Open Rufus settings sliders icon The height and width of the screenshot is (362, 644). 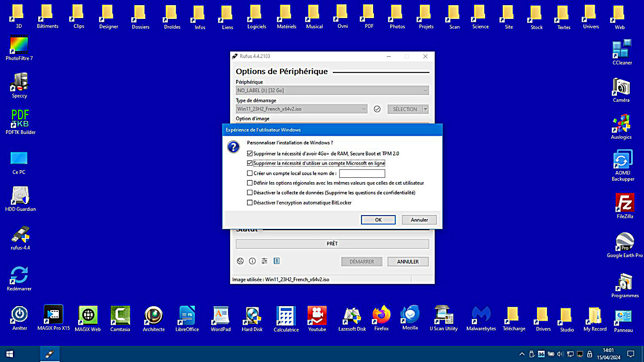(x=264, y=261)
